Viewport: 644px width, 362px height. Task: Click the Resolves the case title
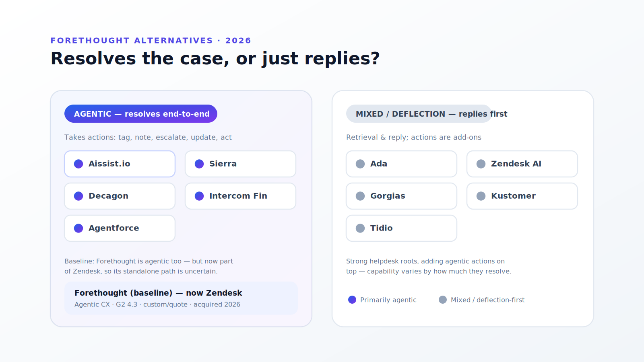point(215,58)
